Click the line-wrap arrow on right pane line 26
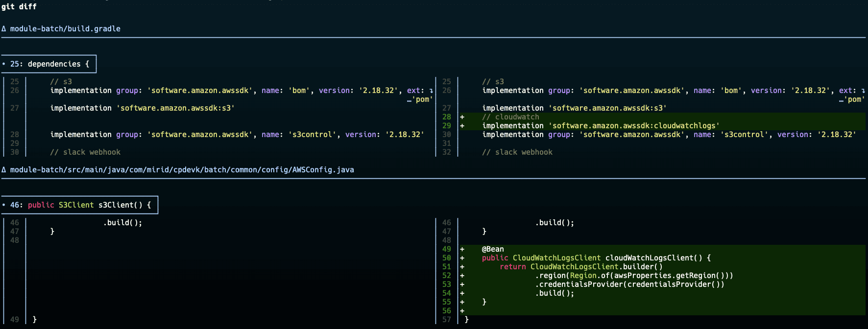 [x=863, y=91]
